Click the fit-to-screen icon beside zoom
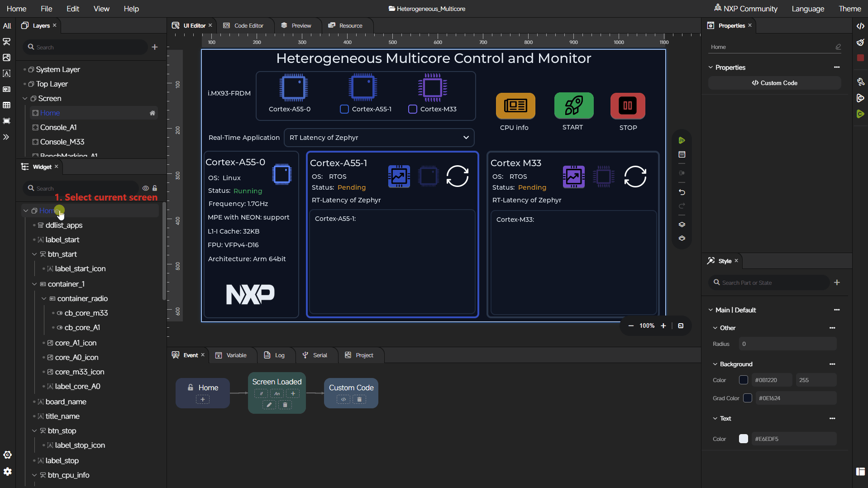868x488 pixels. tap(681, 326)
